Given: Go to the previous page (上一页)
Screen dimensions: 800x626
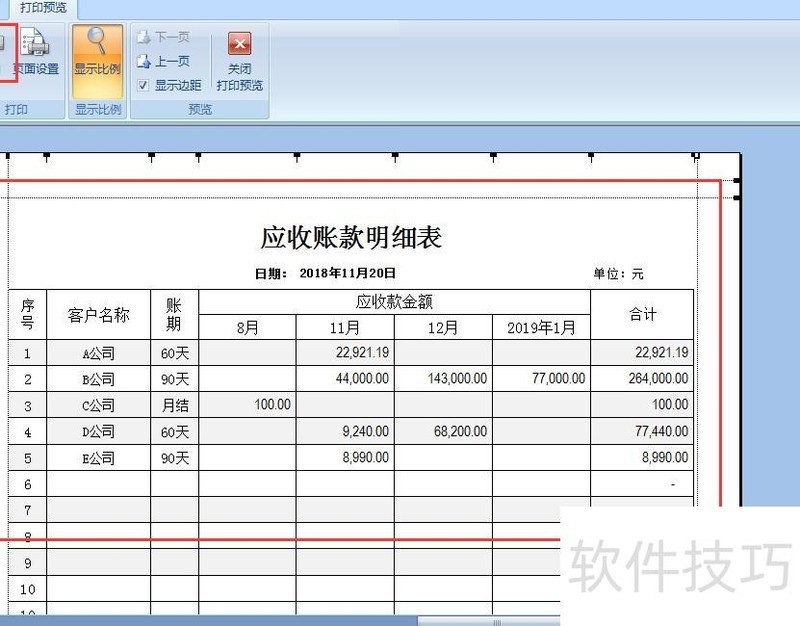Looking at the screenshot, I should [168, 60].
